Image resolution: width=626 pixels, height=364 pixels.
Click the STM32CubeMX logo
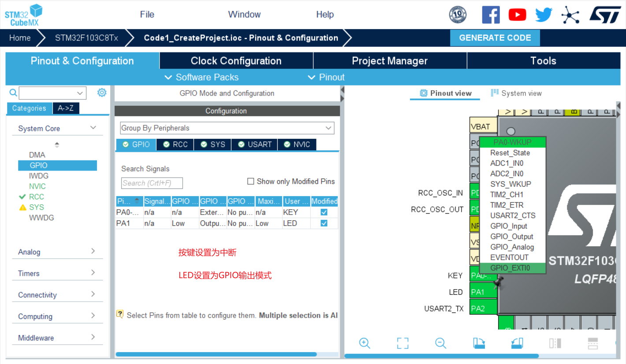pos(24,15)
